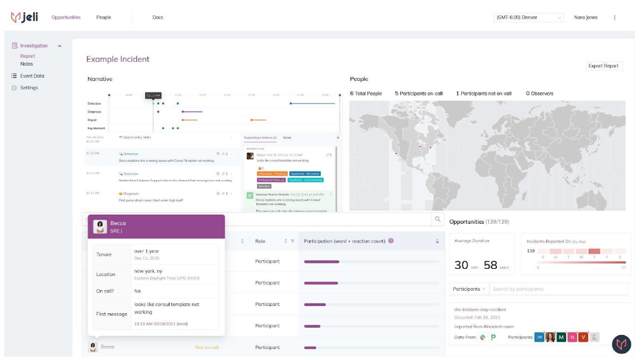
Task: Click the orange Interaction tag
Action: [272, 174]
